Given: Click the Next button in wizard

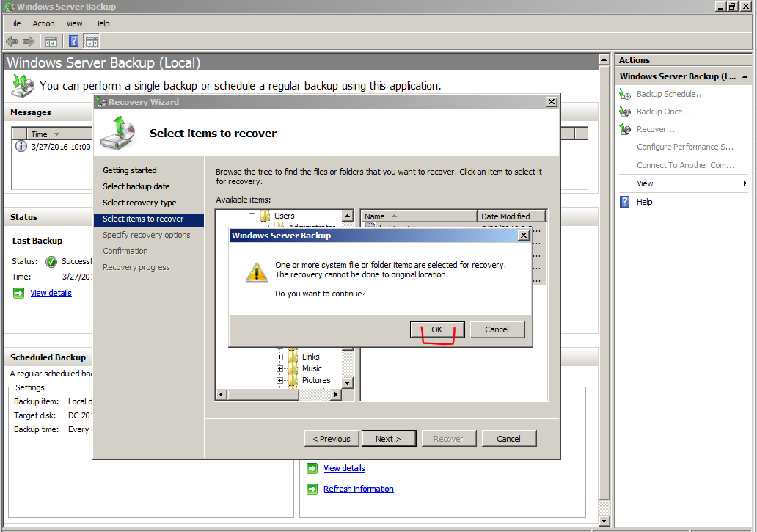Looking at the screenshot, I should point(389,439).
